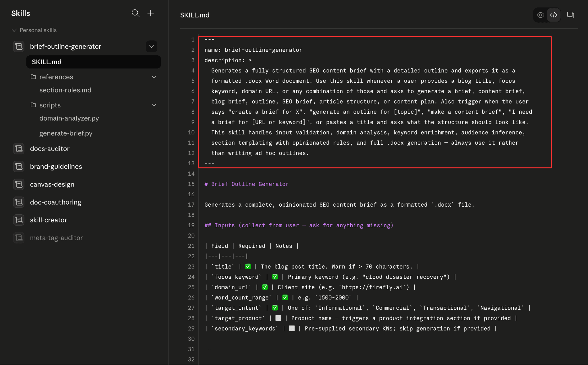The width and height of the screenshot is (588, 365).
Task: Click the `secondary_keywords` table row text
Action: (x=351, y=329)
